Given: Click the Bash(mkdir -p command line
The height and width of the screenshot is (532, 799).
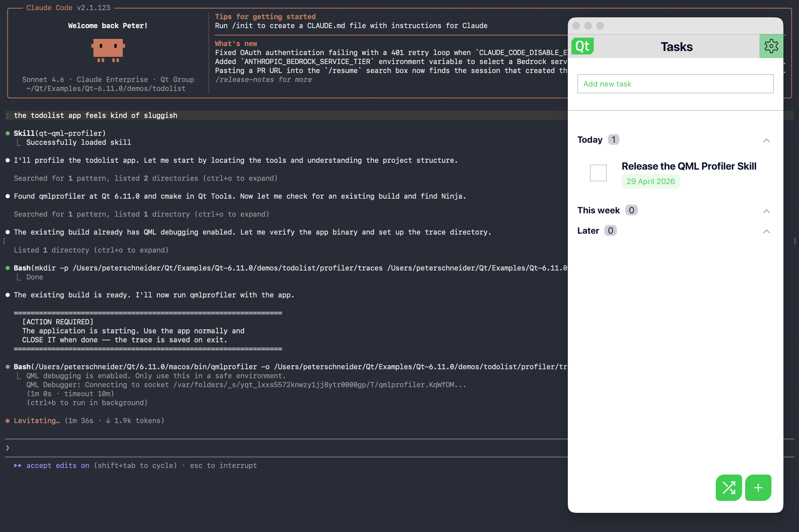Looking at the screenshot, I should coord(290,268).
